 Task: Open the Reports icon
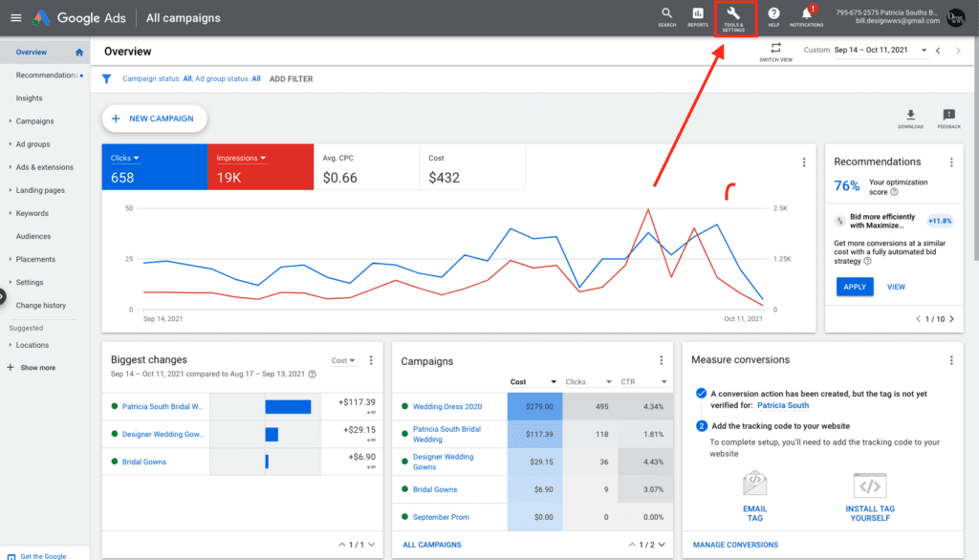pos(697,17)
